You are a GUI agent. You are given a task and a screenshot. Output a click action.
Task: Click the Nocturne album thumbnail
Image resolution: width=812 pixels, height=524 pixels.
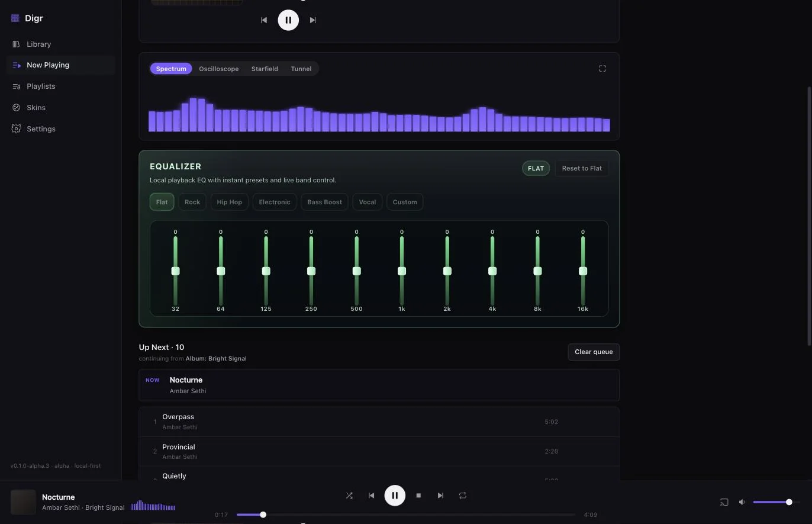point(23,502)
